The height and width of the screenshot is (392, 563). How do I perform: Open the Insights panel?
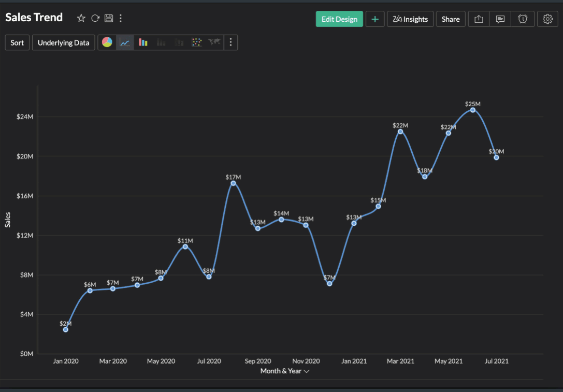coord(410,19)
